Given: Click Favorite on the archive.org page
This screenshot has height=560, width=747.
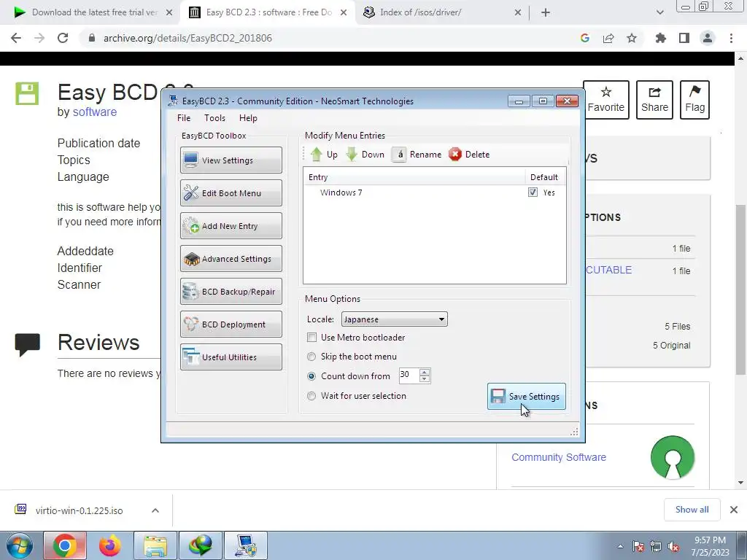Looking at the screenshot, I should click(x=606, y=99).
